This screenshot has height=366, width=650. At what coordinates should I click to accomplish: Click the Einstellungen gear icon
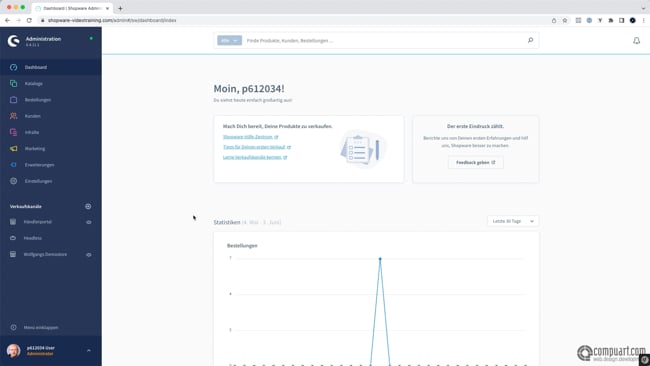click(x=13, y=181)
